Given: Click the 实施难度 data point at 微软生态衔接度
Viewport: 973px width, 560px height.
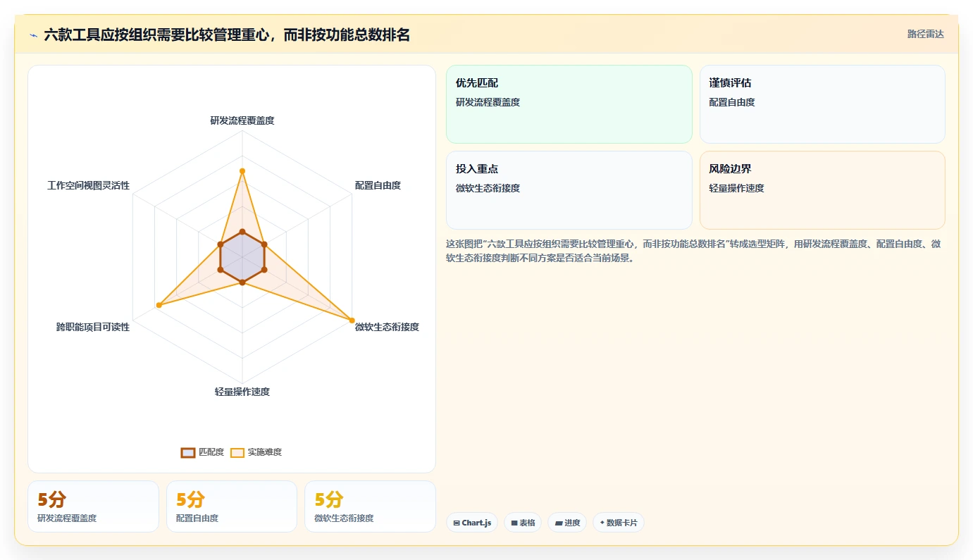Looking at the screenshot, I should click(352, 321).
